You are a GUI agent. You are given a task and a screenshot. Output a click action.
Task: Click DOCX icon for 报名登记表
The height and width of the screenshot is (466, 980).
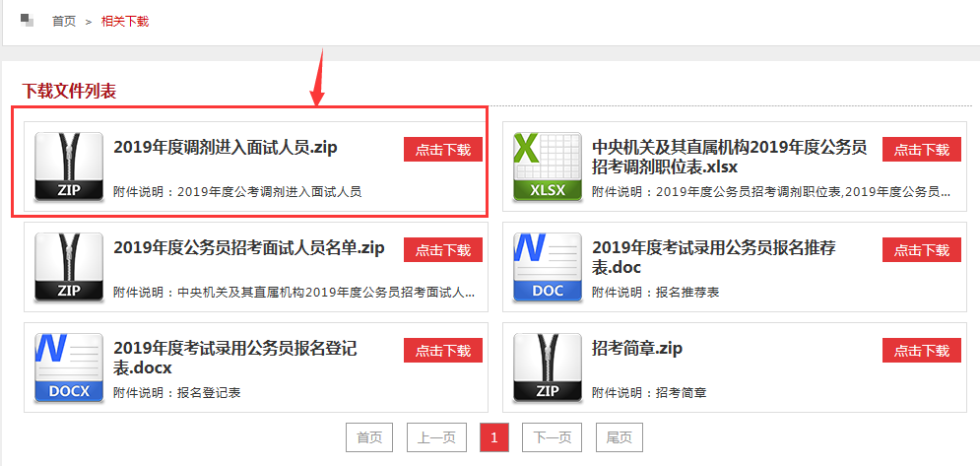(x=69, y=367)
